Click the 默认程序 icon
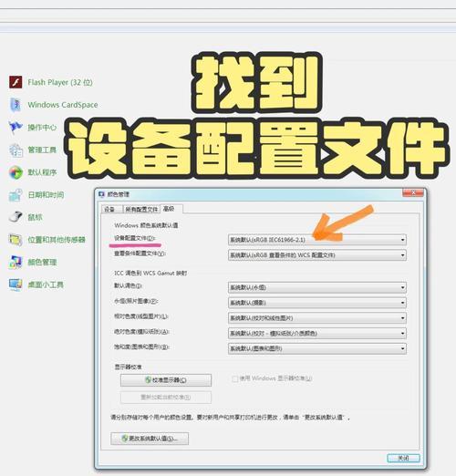This screenshot has height=476, width=456. click(16, 172)
